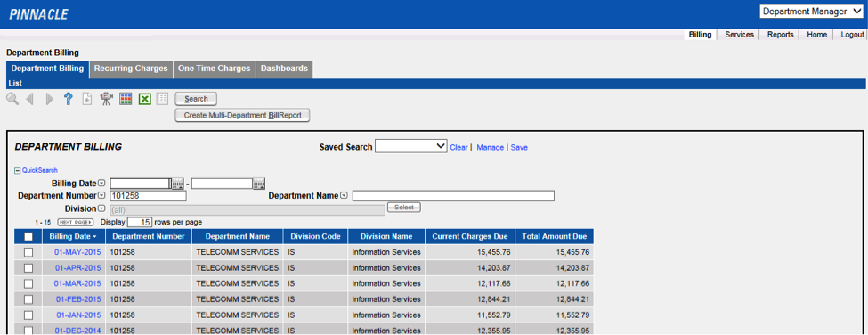Click the Division field showing (all)
The width and height of the screenshot is (868, 335).
(x=247, y=210)
